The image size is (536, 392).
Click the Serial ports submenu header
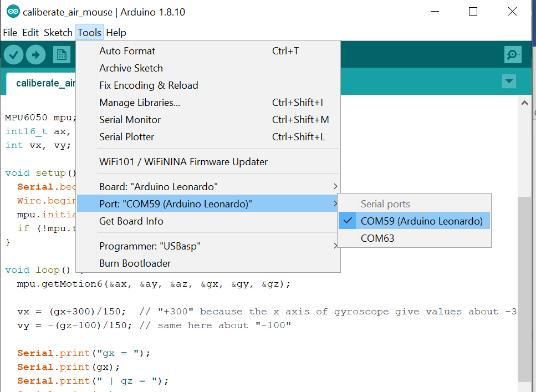point(385,204)
